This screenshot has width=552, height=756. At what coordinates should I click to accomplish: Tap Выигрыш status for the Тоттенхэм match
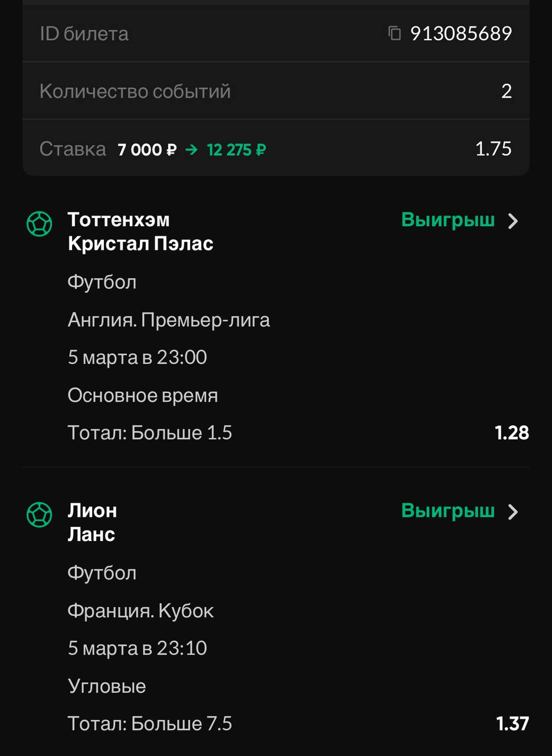(x=448, y=220)
